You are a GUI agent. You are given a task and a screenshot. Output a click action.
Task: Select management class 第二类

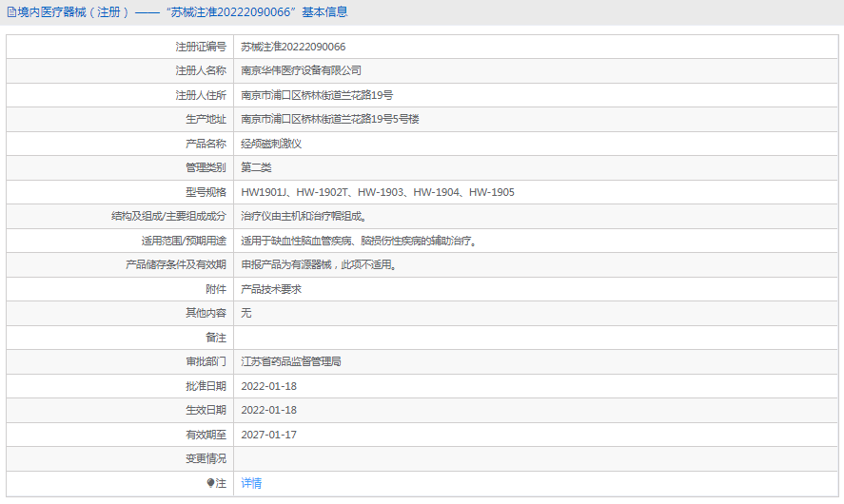click(256, 167)
